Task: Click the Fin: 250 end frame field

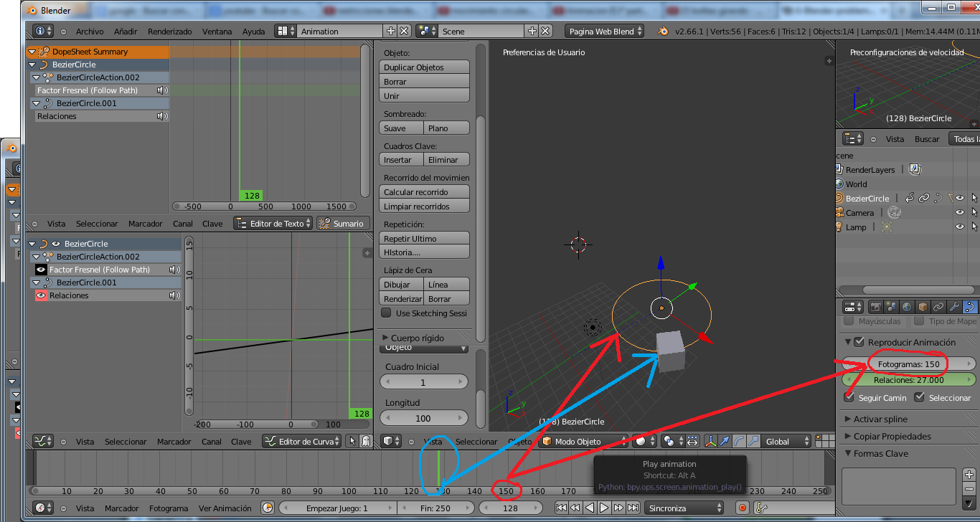Action: click(x=435, y=508)
